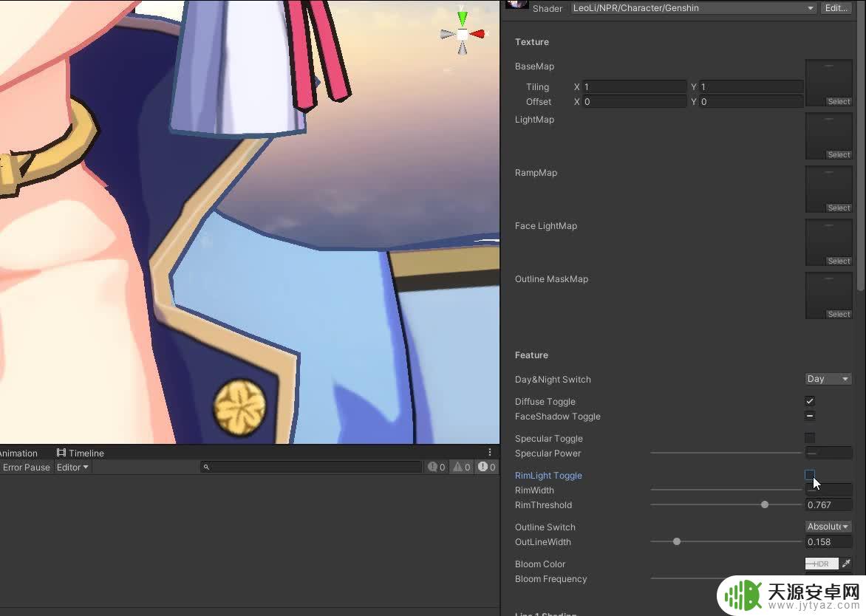Toggle console error message count filter
Image resolution: width=866 pixels, height=616 pixels.
click(x=487, y=467)
